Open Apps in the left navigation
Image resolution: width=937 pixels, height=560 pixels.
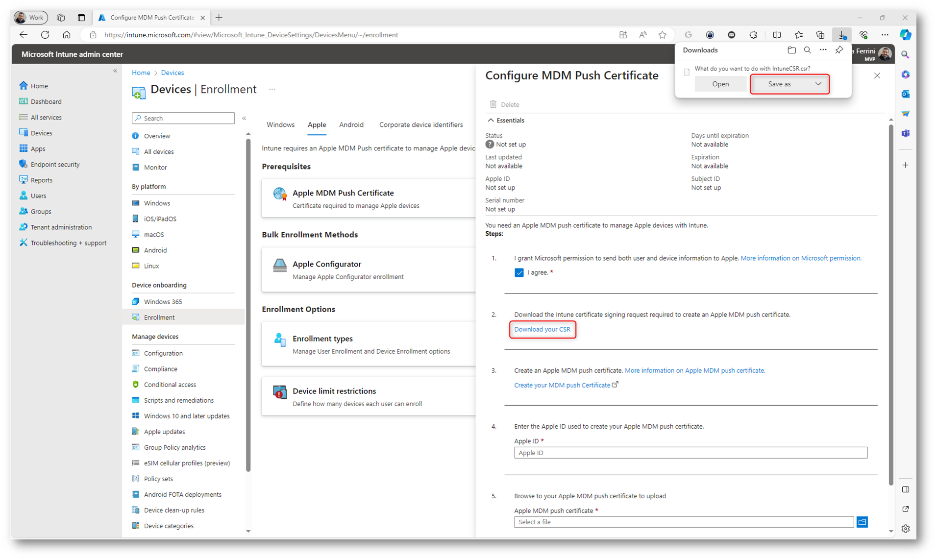pyautogui.click(x=38, y=148)
